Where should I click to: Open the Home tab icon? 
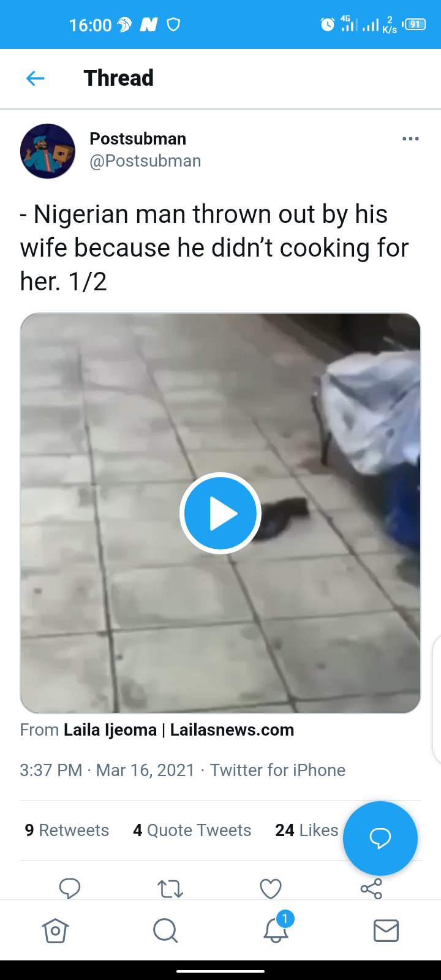coord(55,930)
